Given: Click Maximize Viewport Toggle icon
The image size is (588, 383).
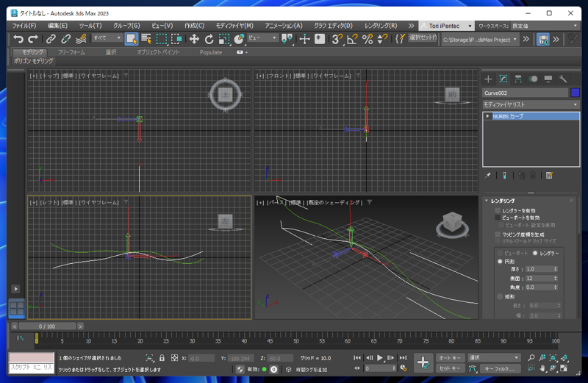Looking at the screenshot, I should (564, 368).
